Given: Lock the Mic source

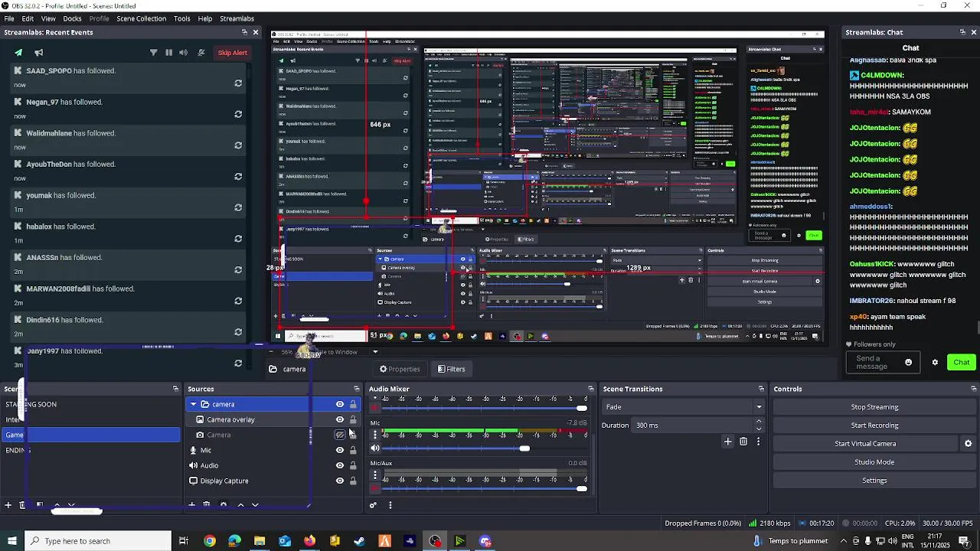Looking at the screenshot, I should tap(353, 450).
